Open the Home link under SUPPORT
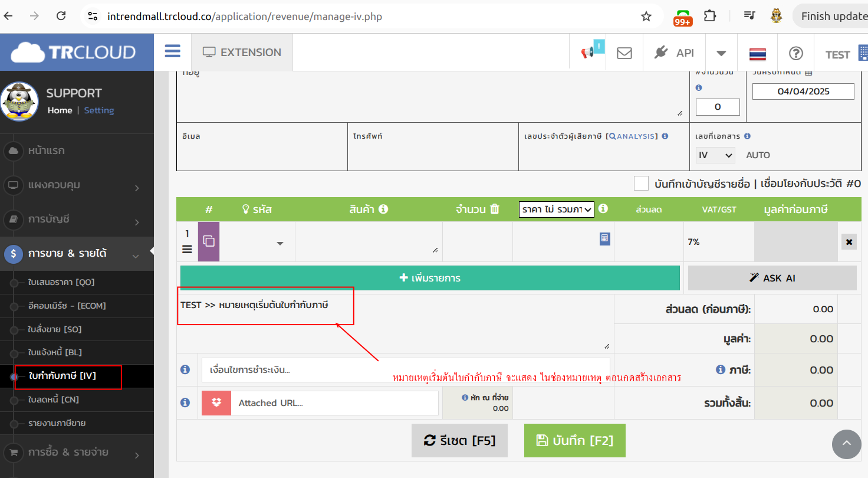This screenshot has width=868, height=478. (x=60, y=110)
